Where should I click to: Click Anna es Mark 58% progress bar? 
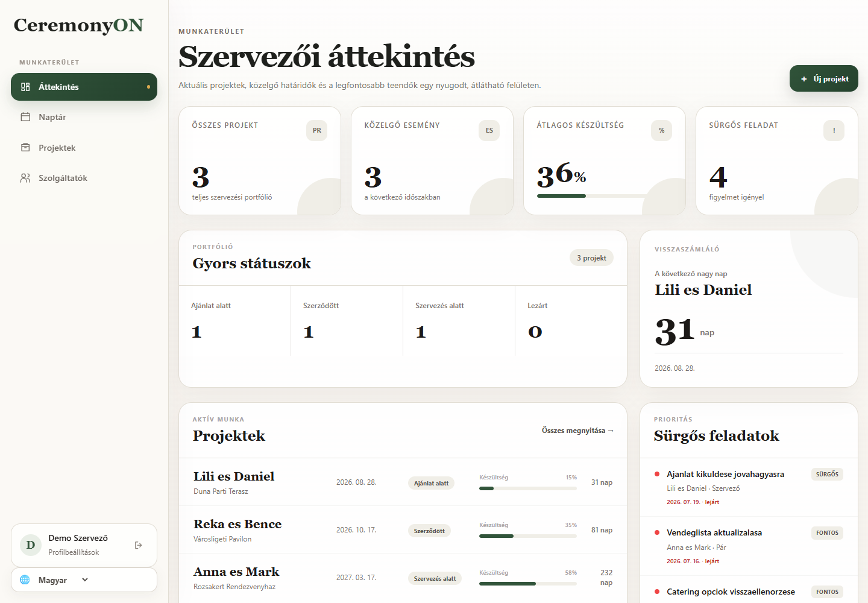(x=528, y=584)
